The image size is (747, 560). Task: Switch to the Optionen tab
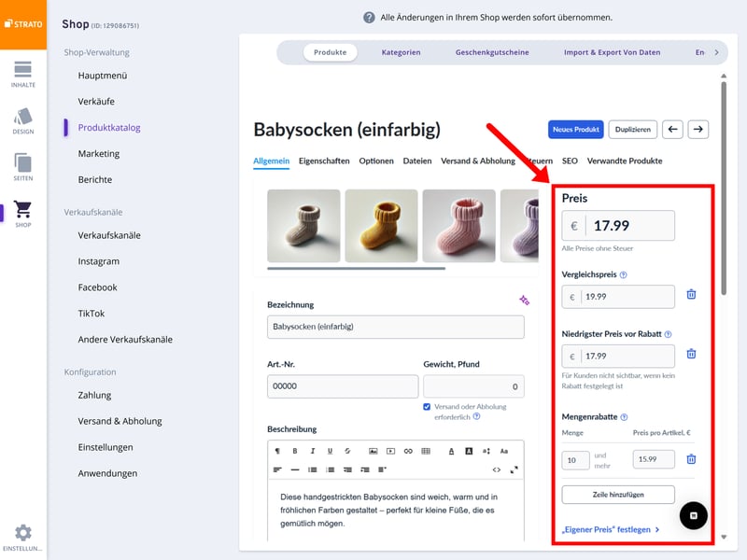point(376,161)
